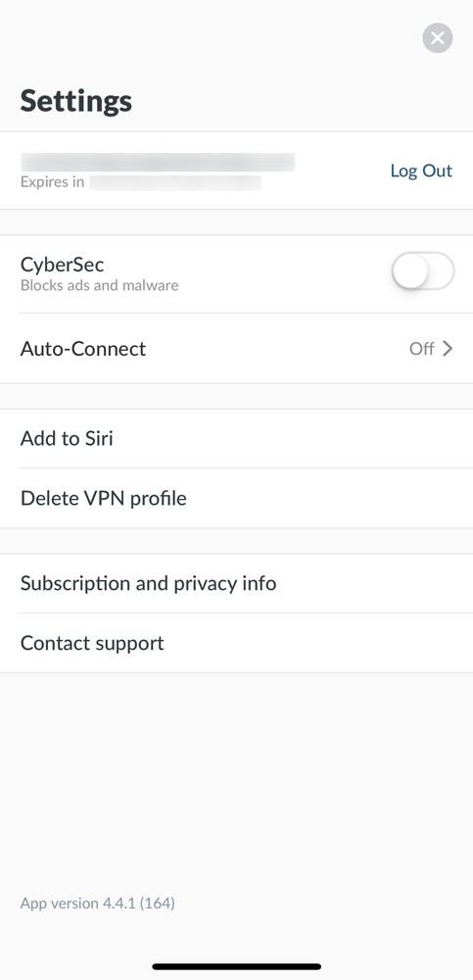Enable the CyberSec toggle switch
This screenshot has width=473, height=980.
(x=423, y=271)
